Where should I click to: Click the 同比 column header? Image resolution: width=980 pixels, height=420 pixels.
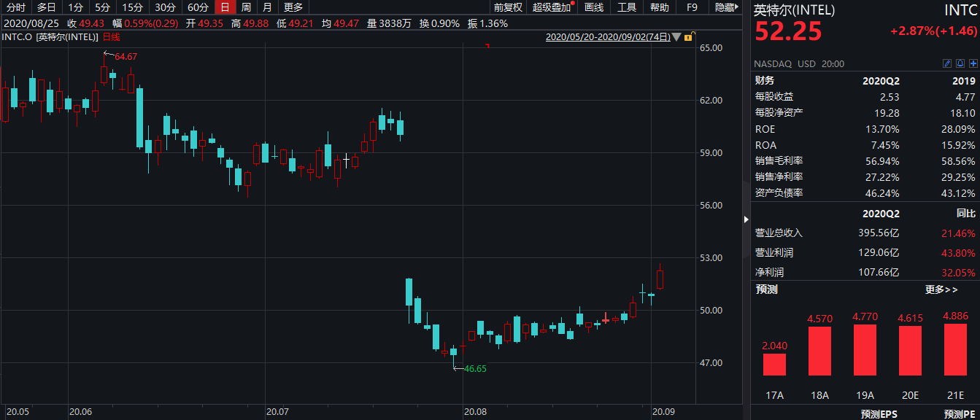966,214
